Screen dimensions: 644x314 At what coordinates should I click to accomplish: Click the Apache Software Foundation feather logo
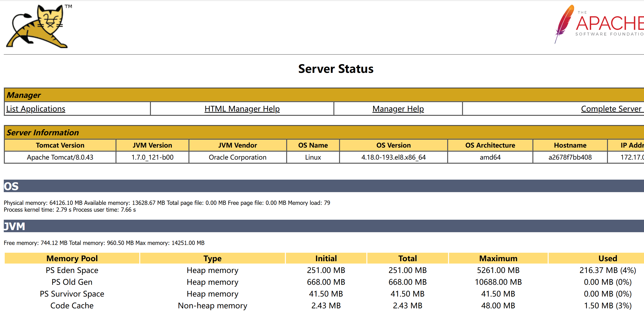pyautogui.click(x=599, y=25)
